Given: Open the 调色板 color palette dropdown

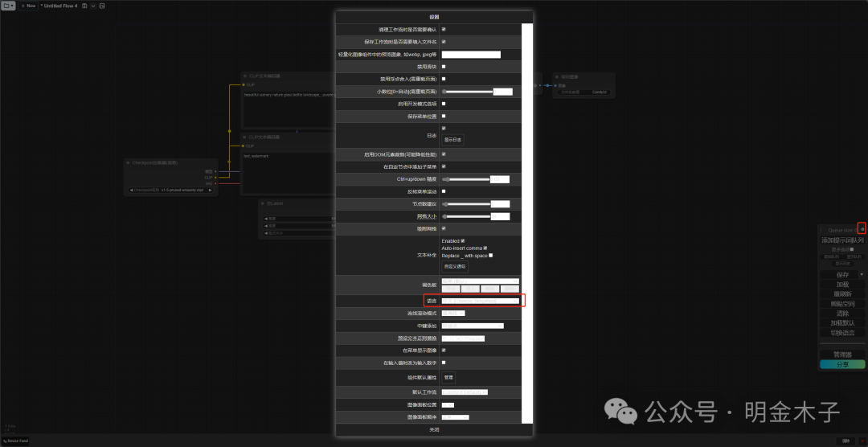Looking at the screenshot, I should point(480,281).
